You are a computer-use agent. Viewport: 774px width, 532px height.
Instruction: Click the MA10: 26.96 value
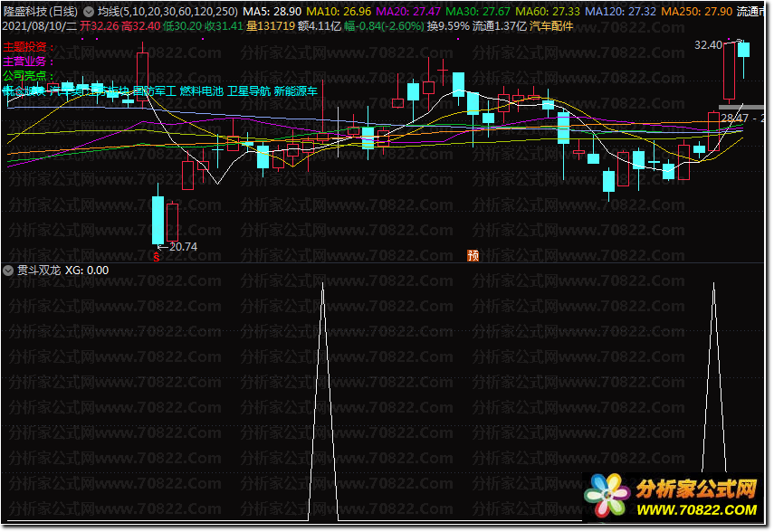pyautogui.click(x=339, y=12)
